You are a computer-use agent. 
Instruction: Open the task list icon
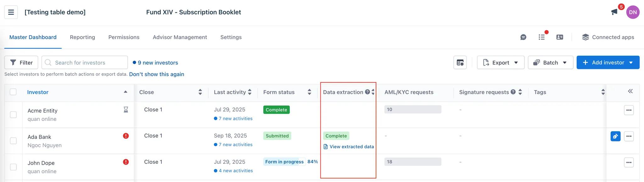coord(541,37)
